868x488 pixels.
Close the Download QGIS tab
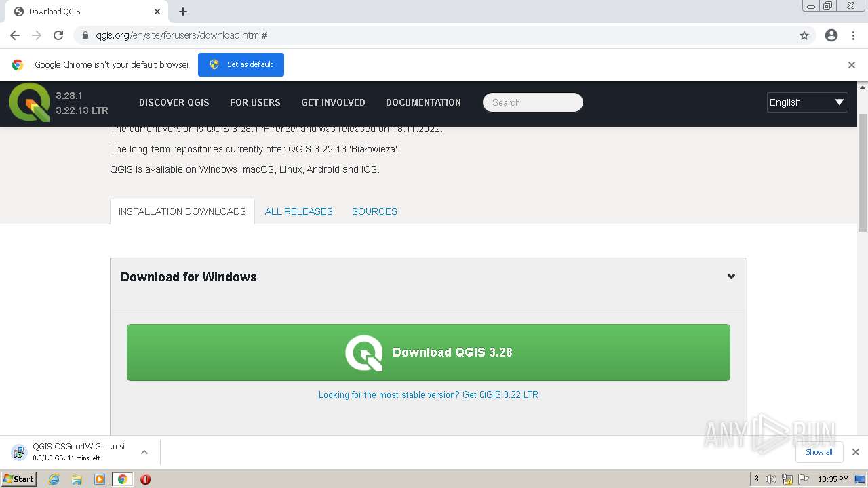[157, 12]
